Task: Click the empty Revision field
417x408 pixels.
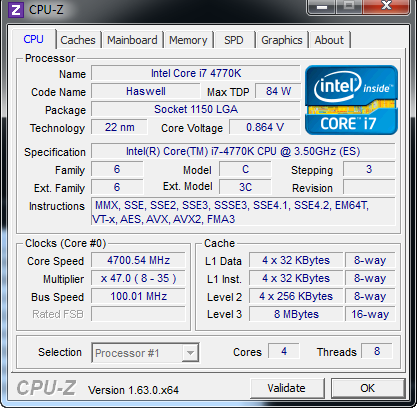Action: 369,187
